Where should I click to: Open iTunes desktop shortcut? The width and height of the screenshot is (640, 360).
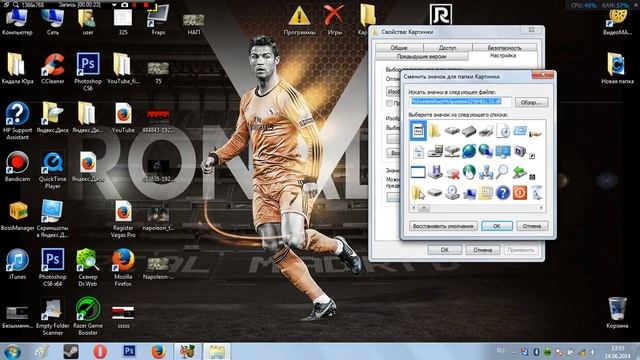pos(17,264)
